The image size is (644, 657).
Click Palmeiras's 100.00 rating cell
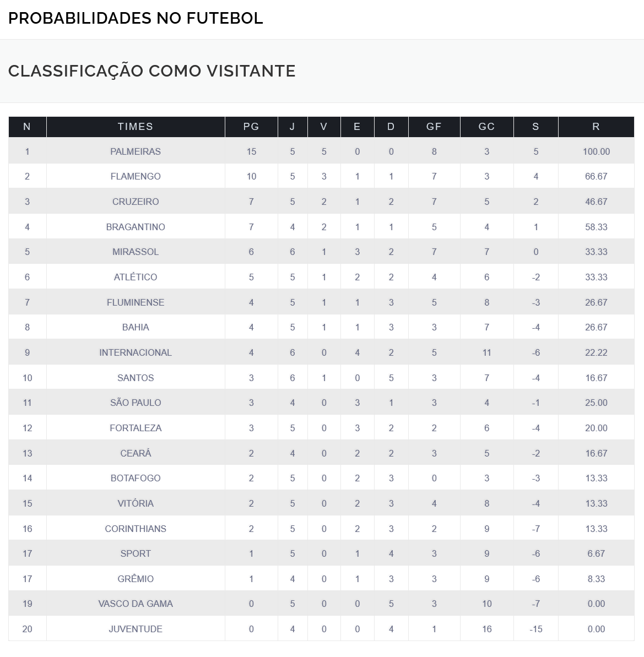click(x=596, y=151)
